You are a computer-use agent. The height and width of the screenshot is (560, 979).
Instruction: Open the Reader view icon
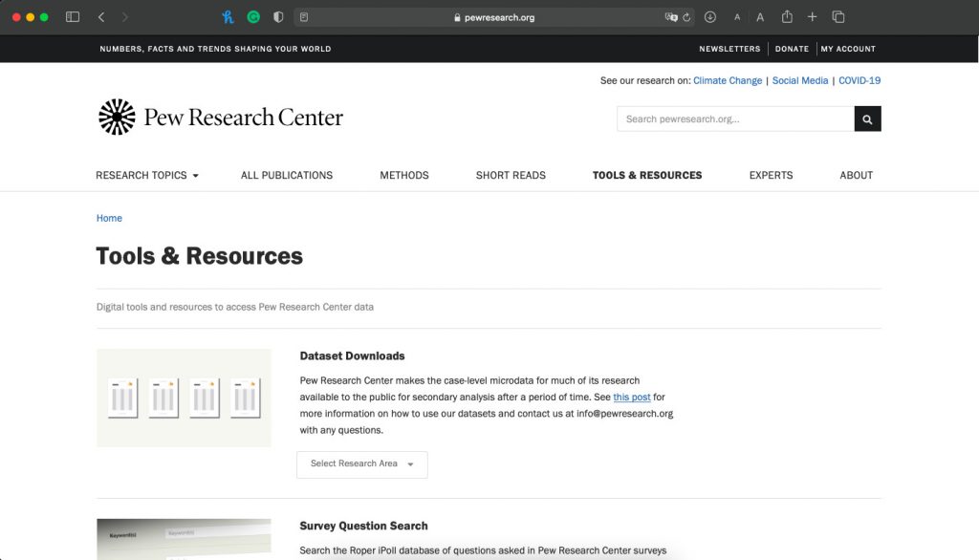pos(304,17)
